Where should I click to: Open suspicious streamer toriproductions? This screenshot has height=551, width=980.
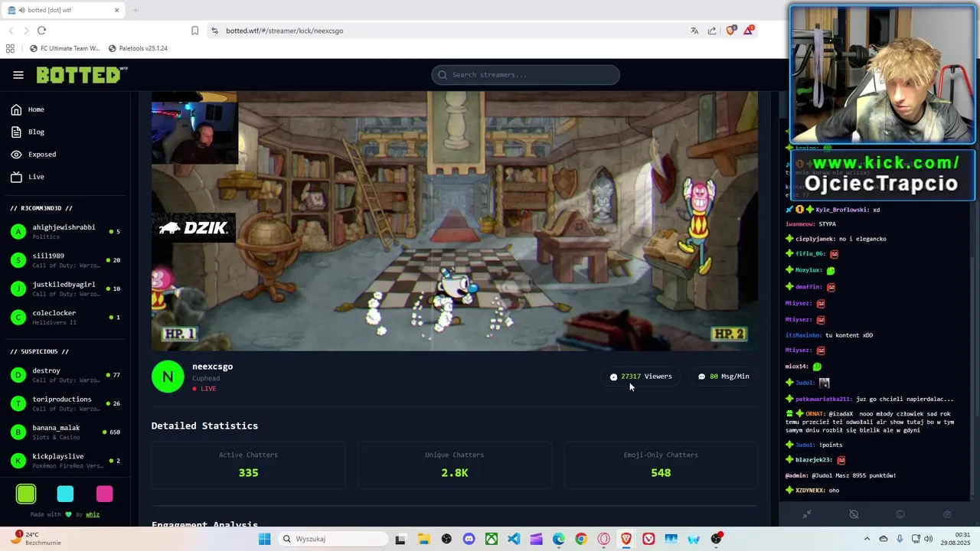65,403
